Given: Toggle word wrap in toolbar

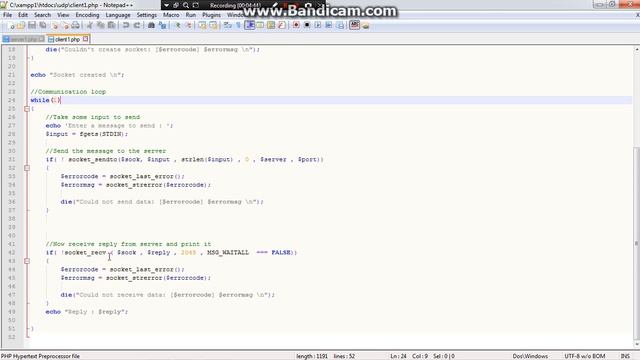Looking at the screenshot, I should tap(228, 25).
